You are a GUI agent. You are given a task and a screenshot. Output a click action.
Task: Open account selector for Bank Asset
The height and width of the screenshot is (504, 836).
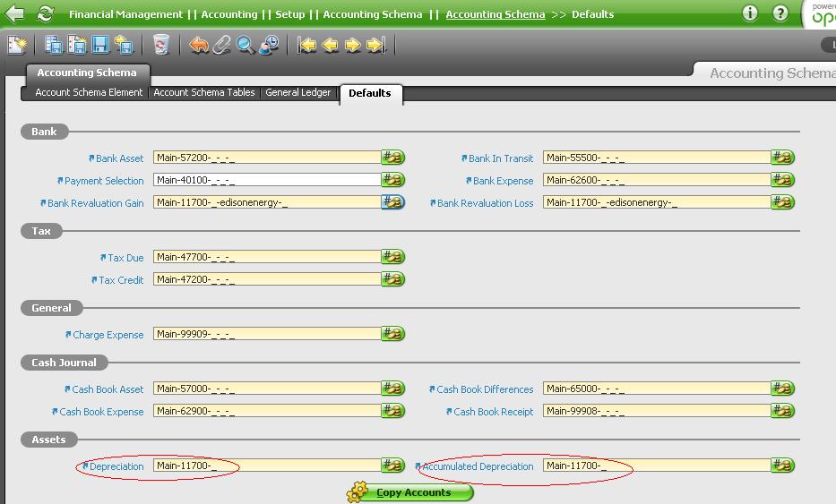point(393,158)
